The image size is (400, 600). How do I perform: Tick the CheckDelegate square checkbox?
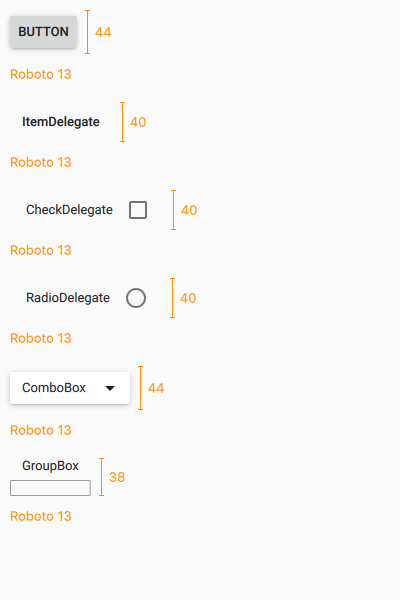(138, 210)
